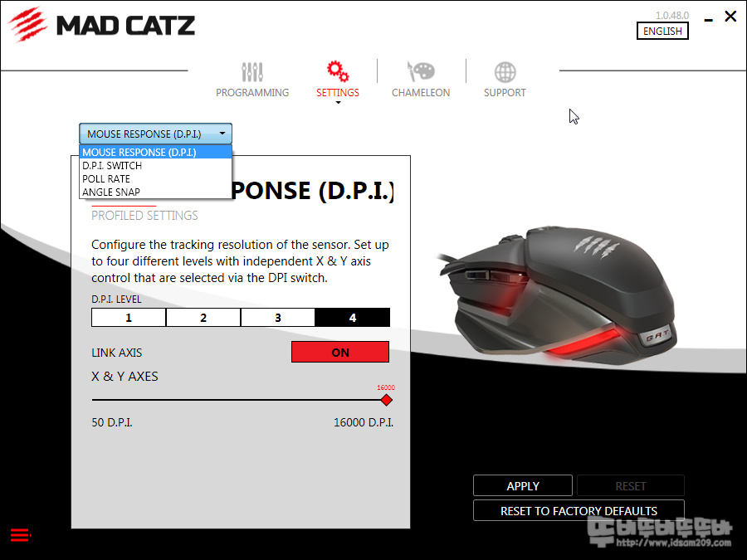Click the Mad Catz claw logo
Image resolution: width=747 pixels, height=560 pixels.
coord(27,24)
